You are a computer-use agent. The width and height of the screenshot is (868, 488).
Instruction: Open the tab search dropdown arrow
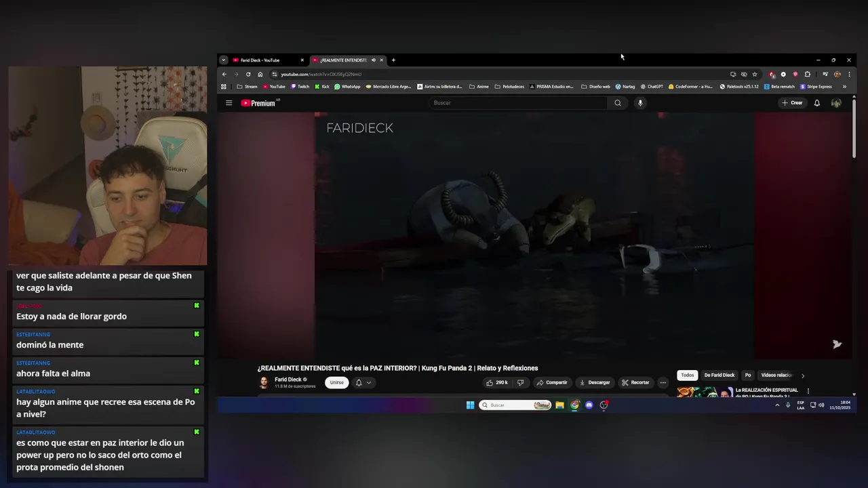point(224,60)
